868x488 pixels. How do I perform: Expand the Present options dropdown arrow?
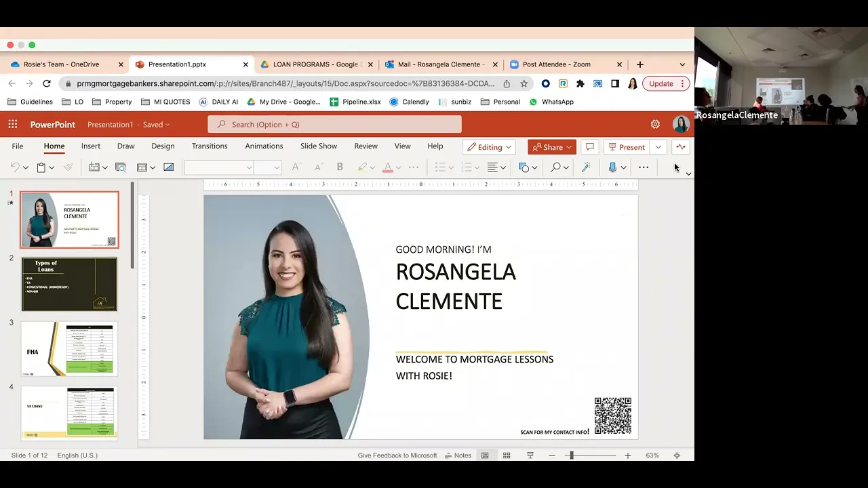coord(658,147)
